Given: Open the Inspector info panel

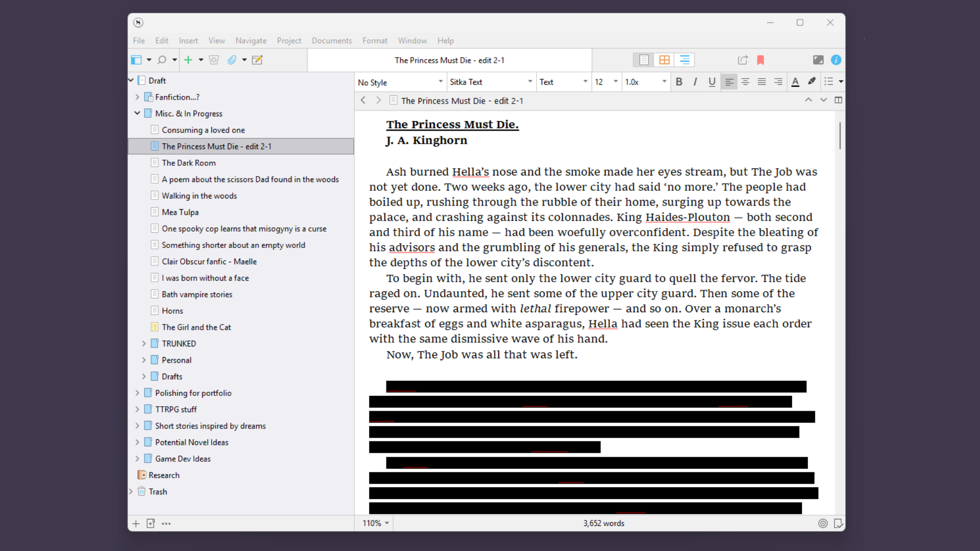Looking at the screenshot, I should pos(837,60).
